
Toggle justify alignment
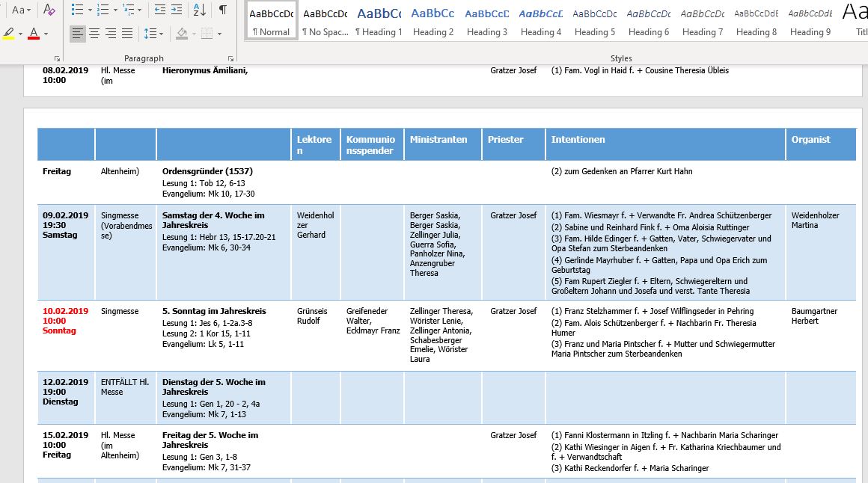coord(127,34)
